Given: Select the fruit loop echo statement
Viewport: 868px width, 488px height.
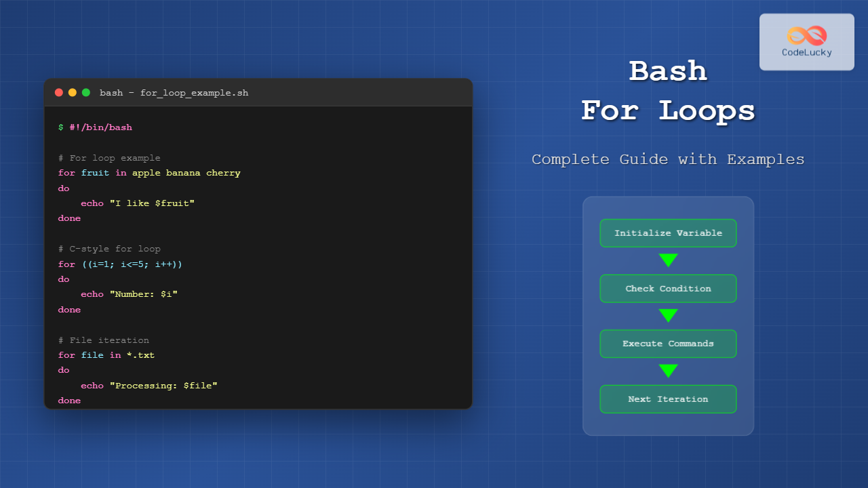Looking at the screenshot, I should point(138,203).
